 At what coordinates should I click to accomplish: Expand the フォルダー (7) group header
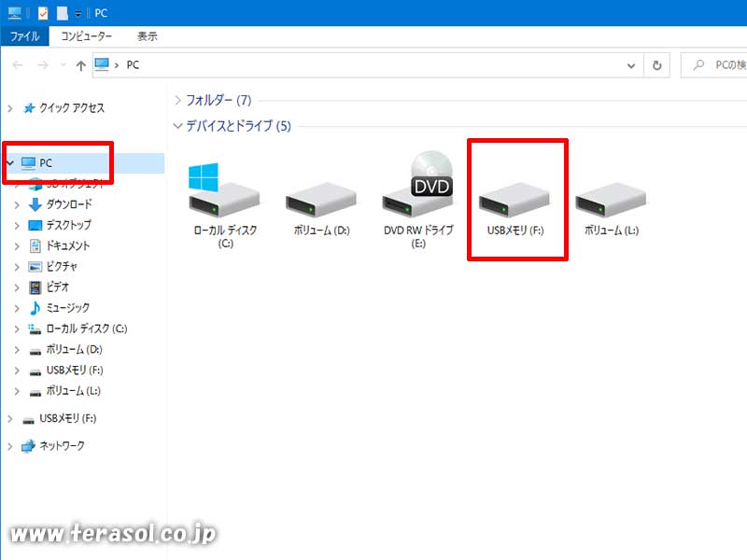[178, 100]
